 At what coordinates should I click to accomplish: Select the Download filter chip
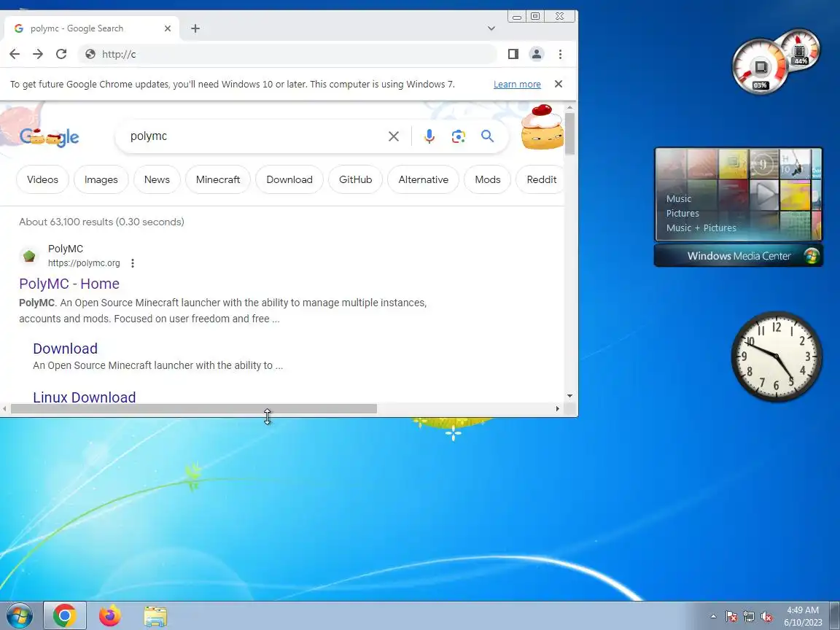289,179
